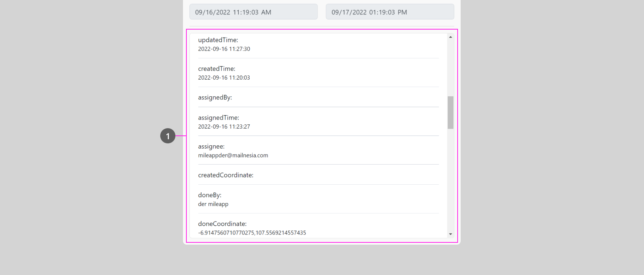The height and width of the screenshot is (275, 644).
Task: Click the assignedTime label
Action: click(x=219, y=118)
